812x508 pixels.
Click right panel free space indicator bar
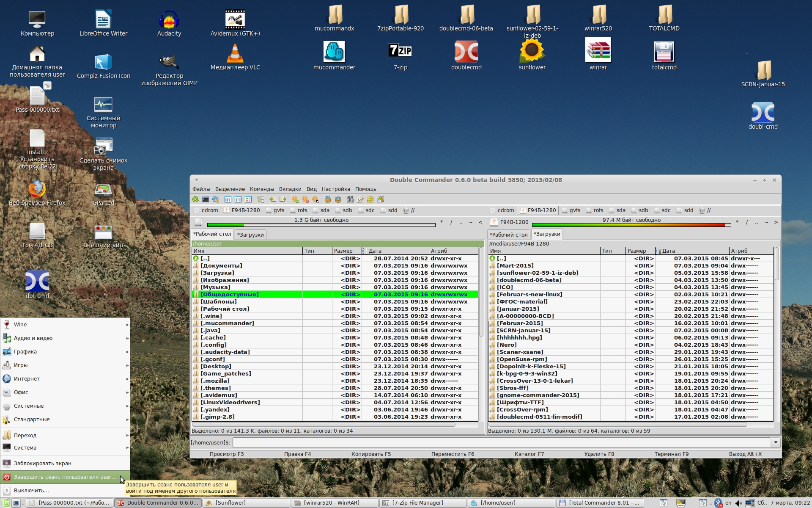631,224
